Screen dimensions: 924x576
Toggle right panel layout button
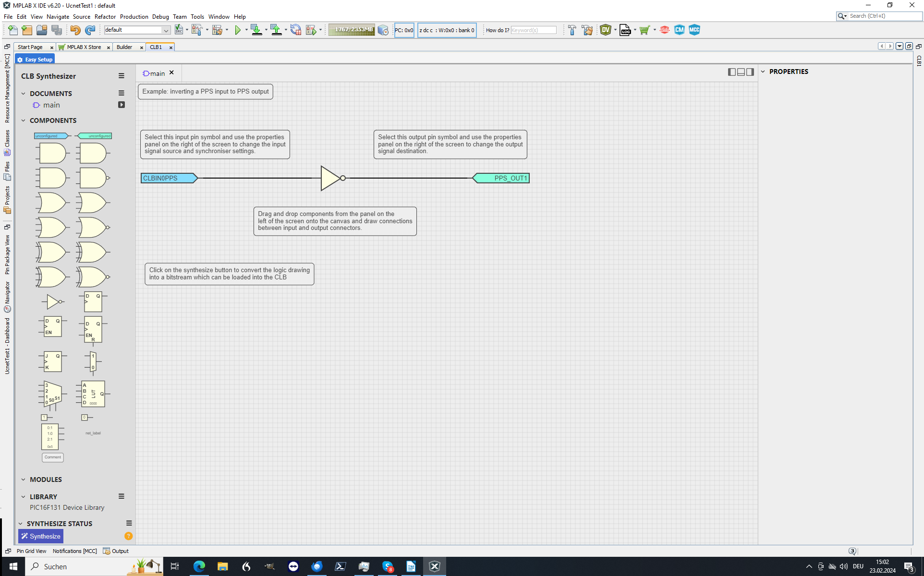750,72
